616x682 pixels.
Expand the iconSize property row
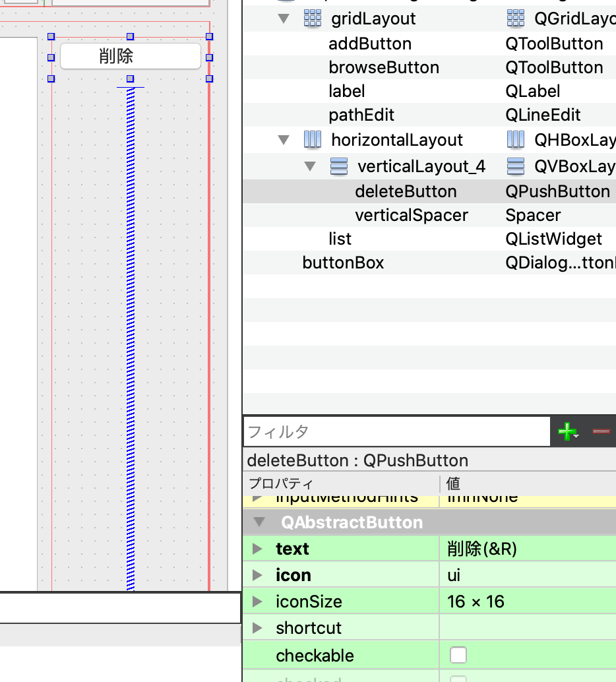click(x=258, y=602)
